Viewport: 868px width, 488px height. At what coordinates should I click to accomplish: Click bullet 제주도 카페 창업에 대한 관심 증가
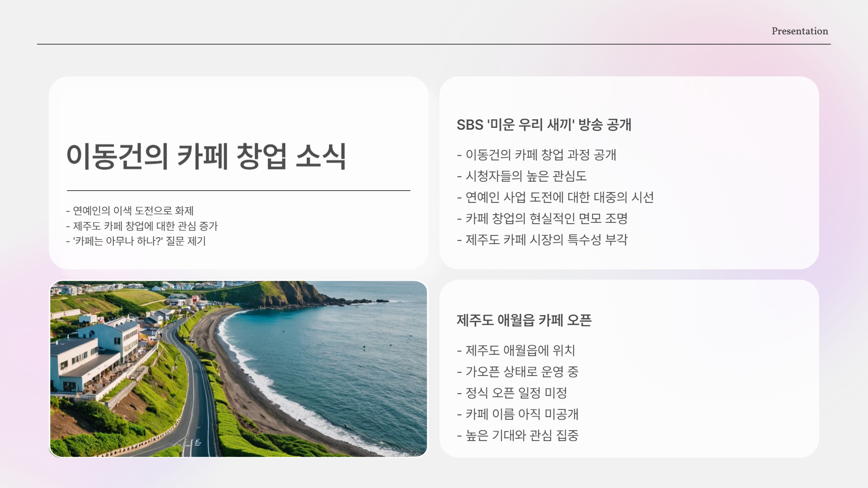(x=142, y=226)
